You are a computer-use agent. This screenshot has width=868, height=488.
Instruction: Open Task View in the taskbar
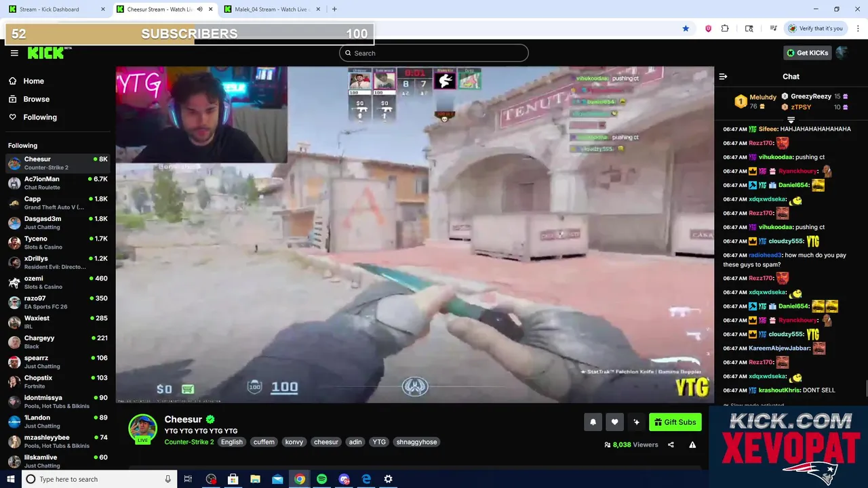(188, 479)
